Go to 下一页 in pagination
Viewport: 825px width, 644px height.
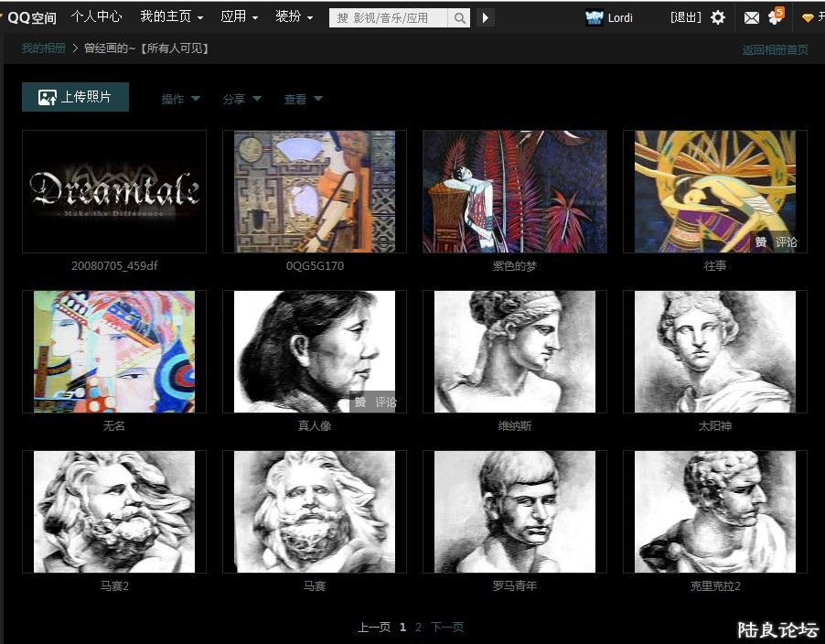pos(447,627)
